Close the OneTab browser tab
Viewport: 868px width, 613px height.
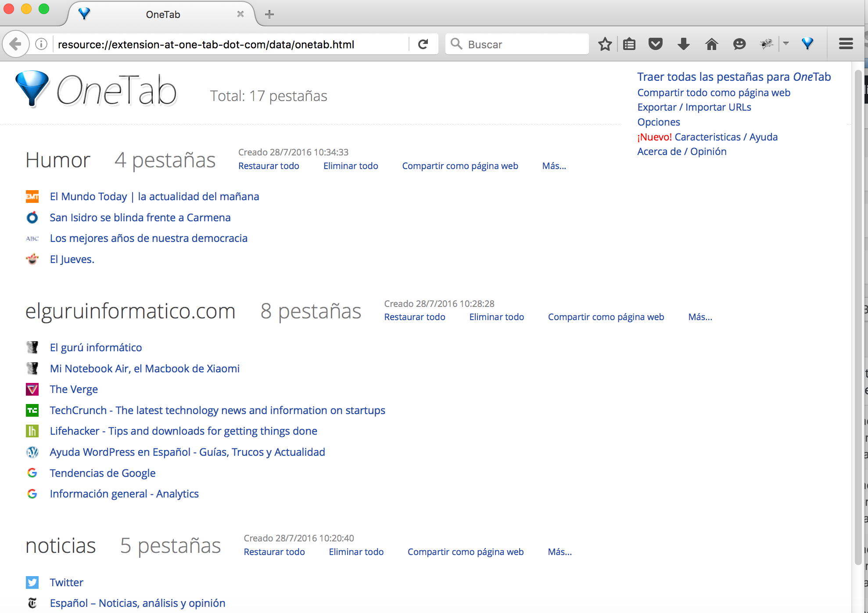240,14
